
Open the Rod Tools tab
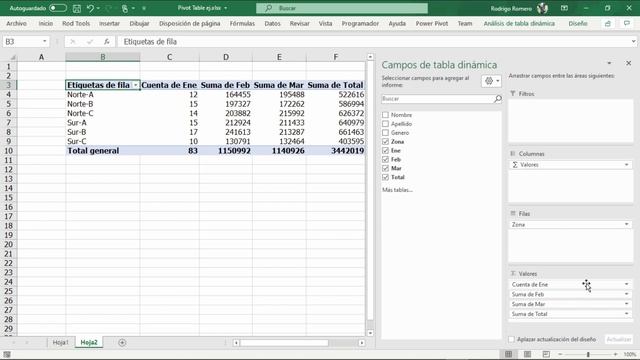coord(76,24)
